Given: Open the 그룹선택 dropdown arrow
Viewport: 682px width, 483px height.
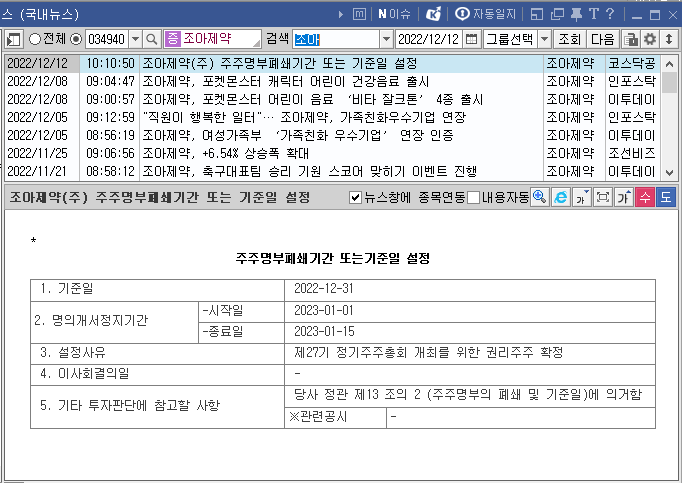Looking at the screenshot, I should [x=545, y=40].
